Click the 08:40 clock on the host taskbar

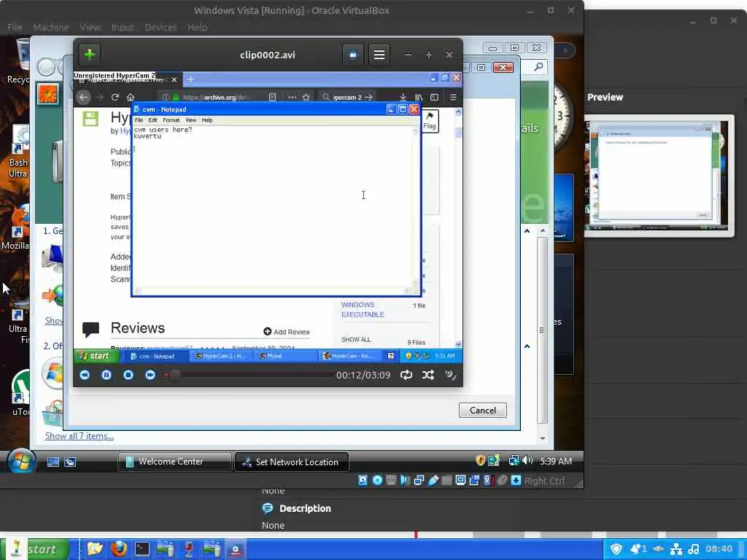(x=719, y=549)
